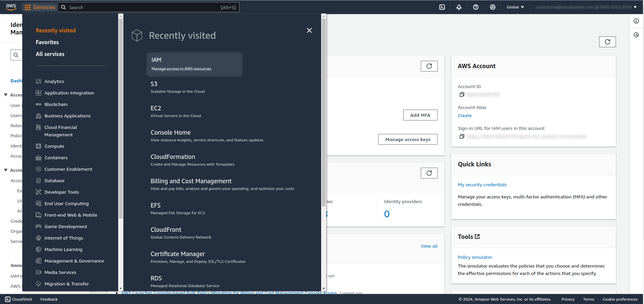This screenshot has height=304, width=644.
Task: Create an Account Alias
Action: click(465, 115)
